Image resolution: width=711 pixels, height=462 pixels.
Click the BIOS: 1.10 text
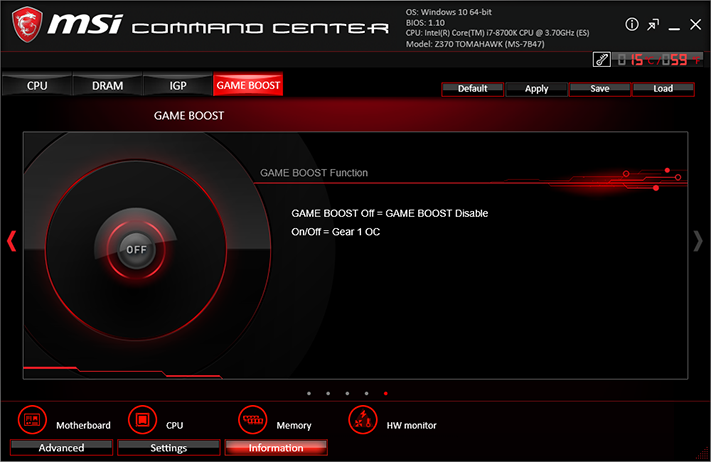425,23
